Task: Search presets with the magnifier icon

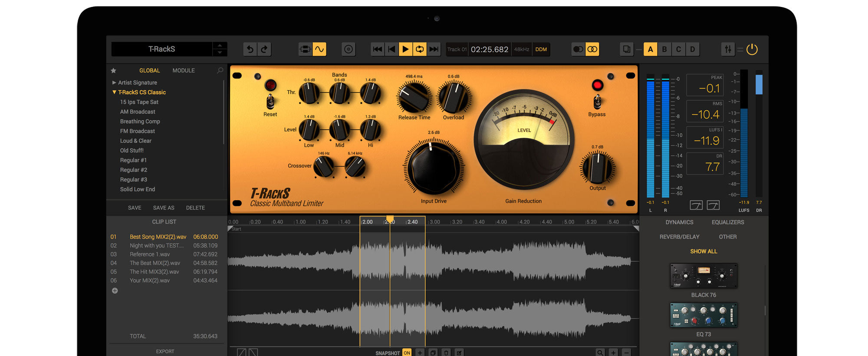Action: click(220, 70)
